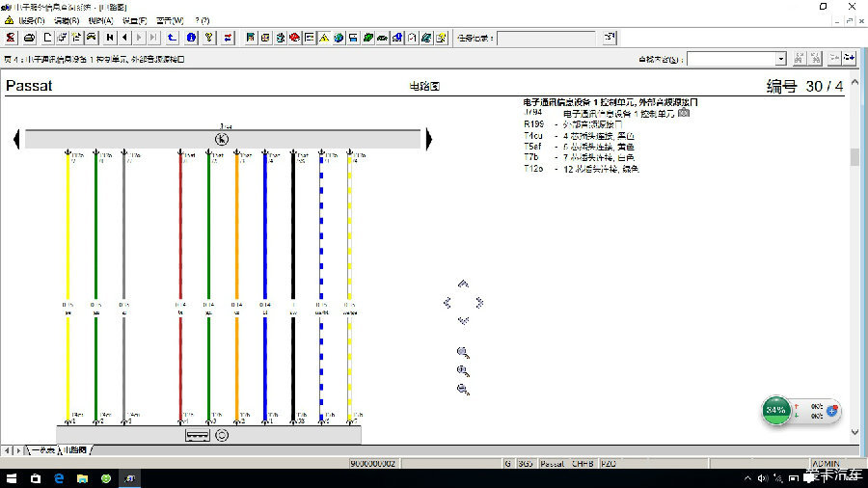The height and width of the screenshot is (488, 868).
Task: Open the 编辑(B) menu
Action: coord(67,20)
